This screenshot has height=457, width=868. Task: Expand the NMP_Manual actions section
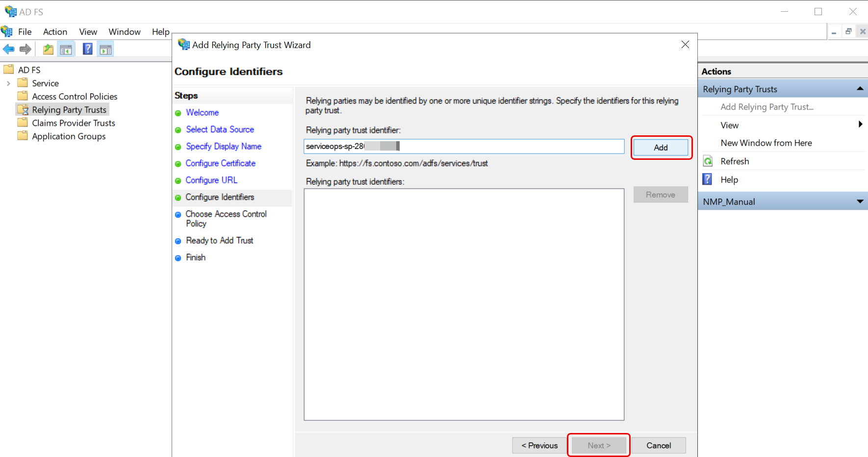point(860,202)
